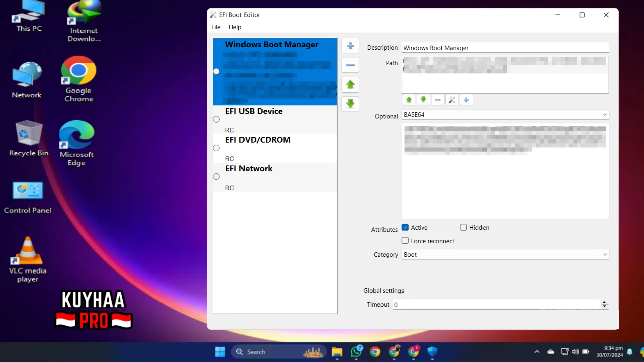Open File Explorer from the taskbar
This screenshot has height=362, width=644.
(x=337, y=352)
